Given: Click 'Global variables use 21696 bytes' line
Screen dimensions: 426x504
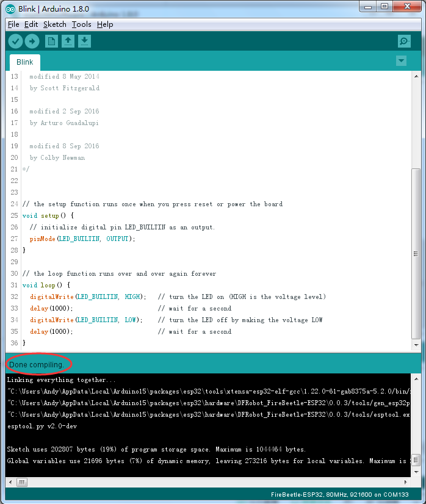Looking at the screenshot, I should [209, 461].
